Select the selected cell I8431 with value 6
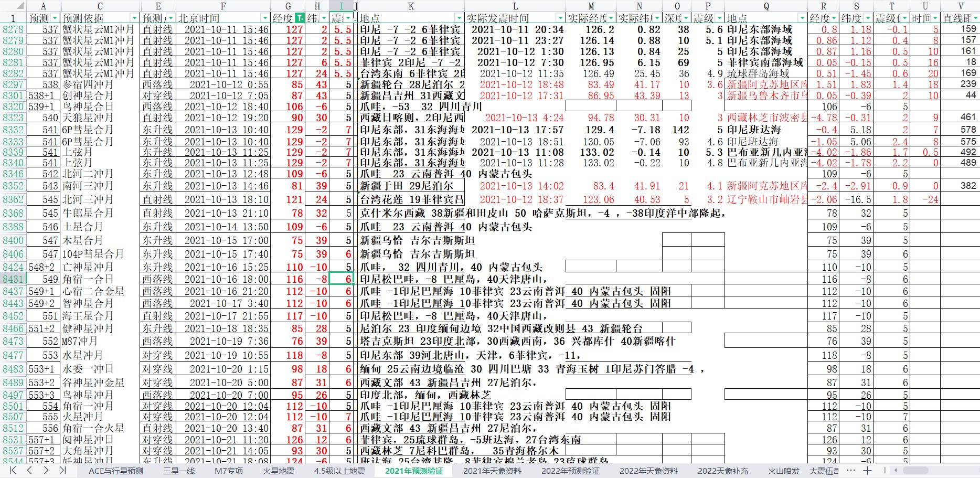Viewport: 980px width, 478px height. pyautogui.click(x=340, y=279)
